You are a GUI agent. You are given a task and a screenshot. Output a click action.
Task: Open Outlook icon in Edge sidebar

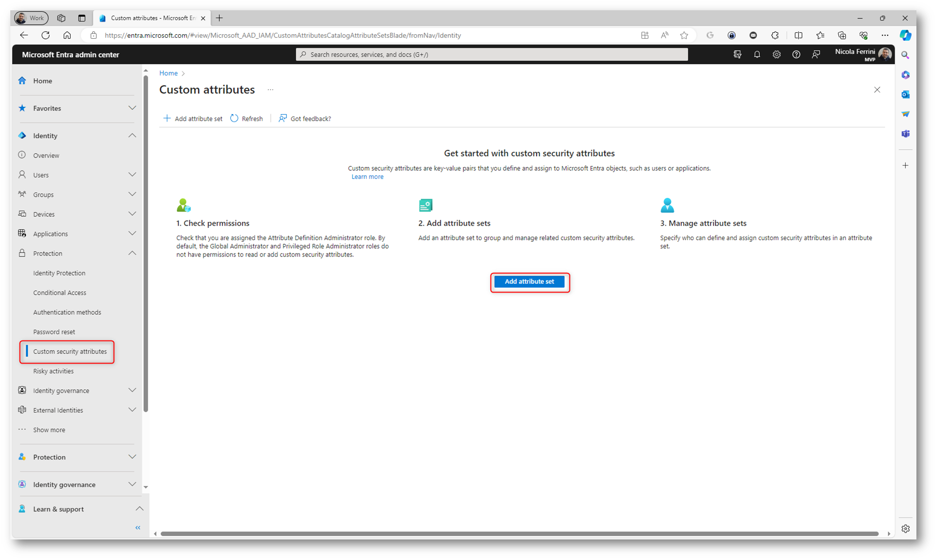click(905, 94)
